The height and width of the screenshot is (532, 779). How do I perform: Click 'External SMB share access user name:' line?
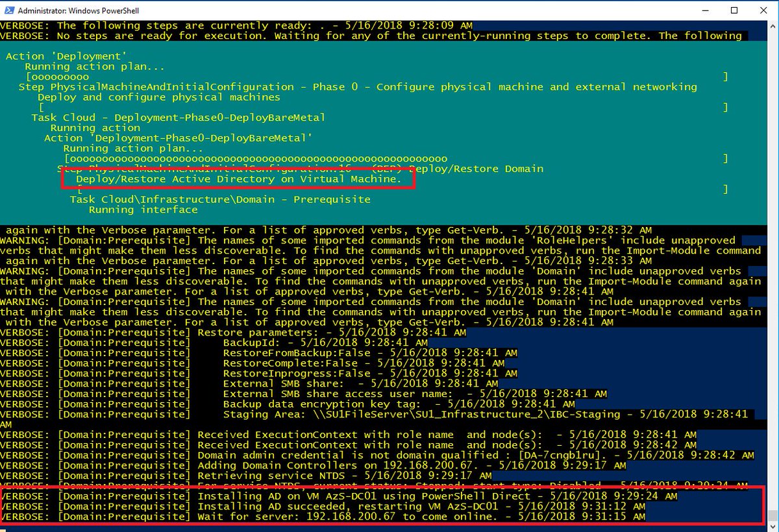click(303, 394)
